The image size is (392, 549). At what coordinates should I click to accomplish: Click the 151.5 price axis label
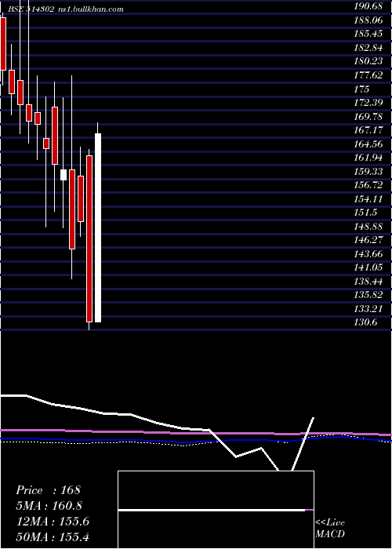coord(365,213)
